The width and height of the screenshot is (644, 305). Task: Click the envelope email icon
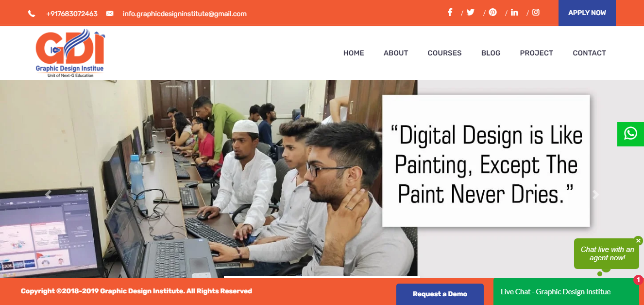pyautogui.click(x=110, y=14)
